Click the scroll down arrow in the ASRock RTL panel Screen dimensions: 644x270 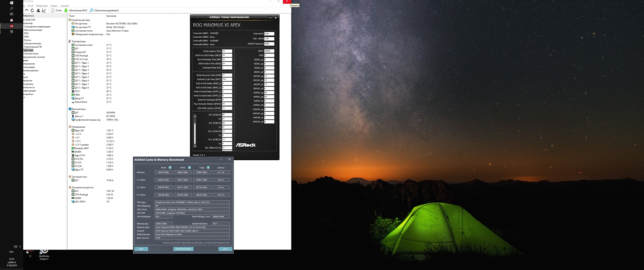(x=195, y=146)
